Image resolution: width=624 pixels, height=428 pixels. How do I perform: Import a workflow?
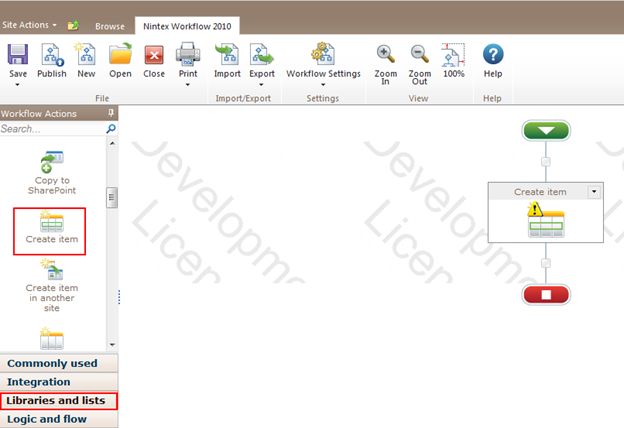[227, 60]
